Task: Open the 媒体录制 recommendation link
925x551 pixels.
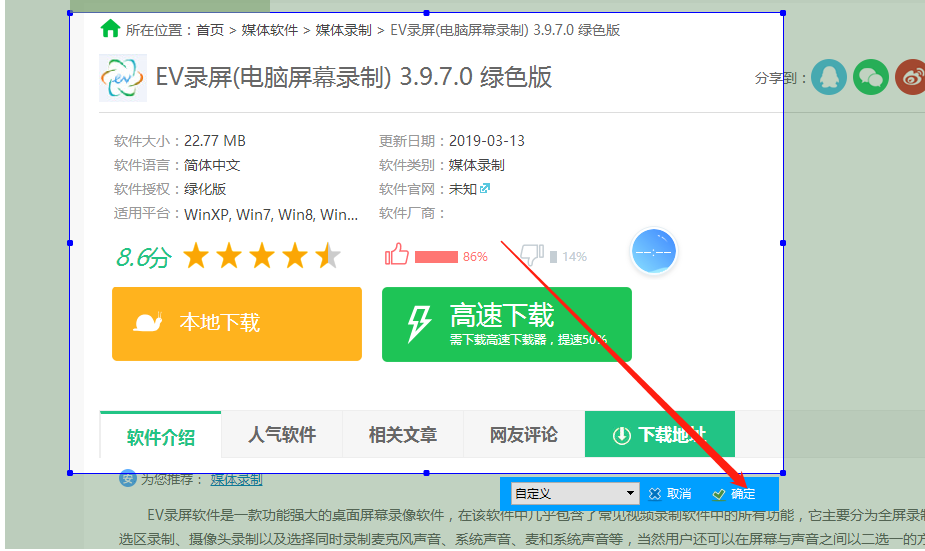Action: (x=236, y=479)
